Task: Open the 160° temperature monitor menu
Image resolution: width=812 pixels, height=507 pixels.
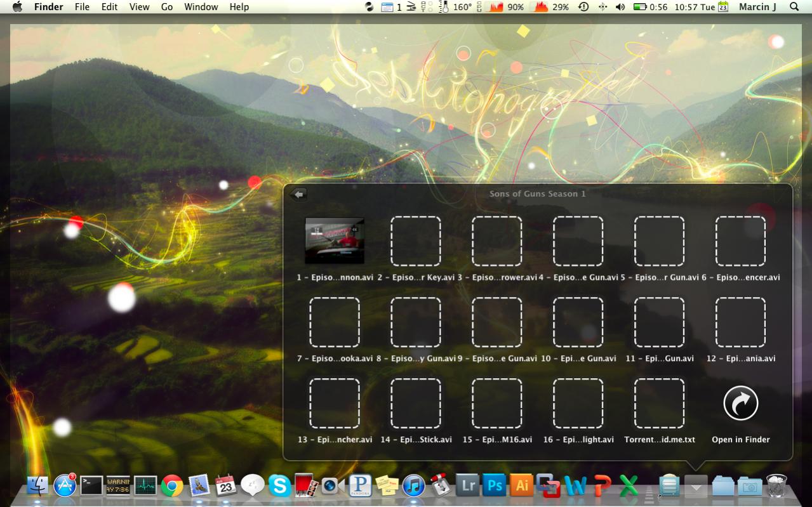Action: click(x=456, y=7)
